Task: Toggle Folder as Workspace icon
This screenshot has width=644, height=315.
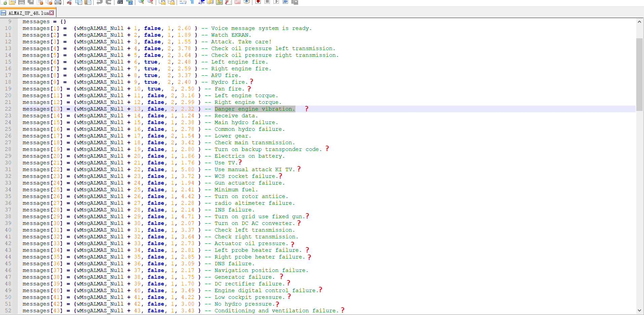Action: click(237, 2)
